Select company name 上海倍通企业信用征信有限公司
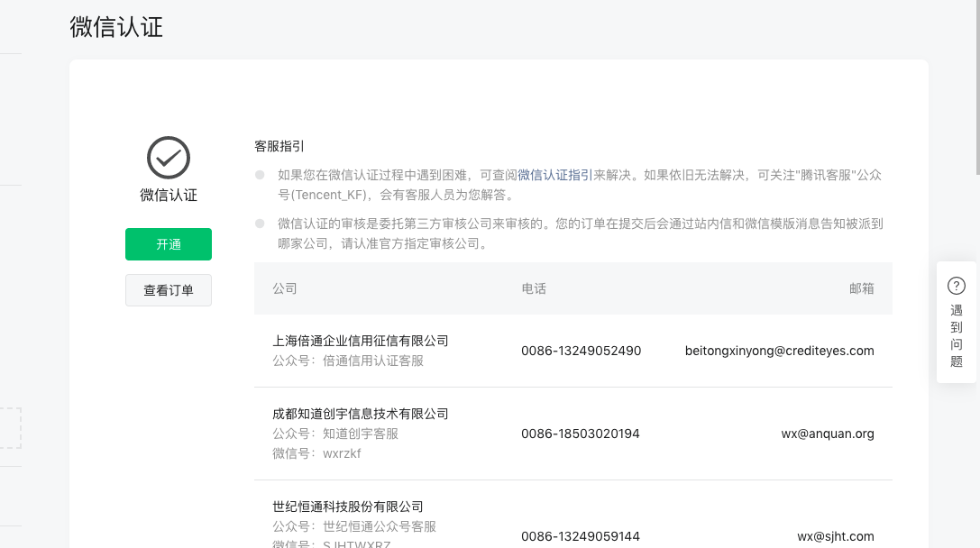The image size is (980, 548). 361,342
